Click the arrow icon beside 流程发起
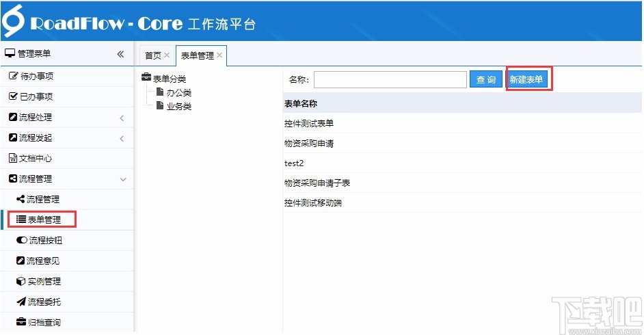The width and height of the screenshot is (644, 335). pos(13,137)
